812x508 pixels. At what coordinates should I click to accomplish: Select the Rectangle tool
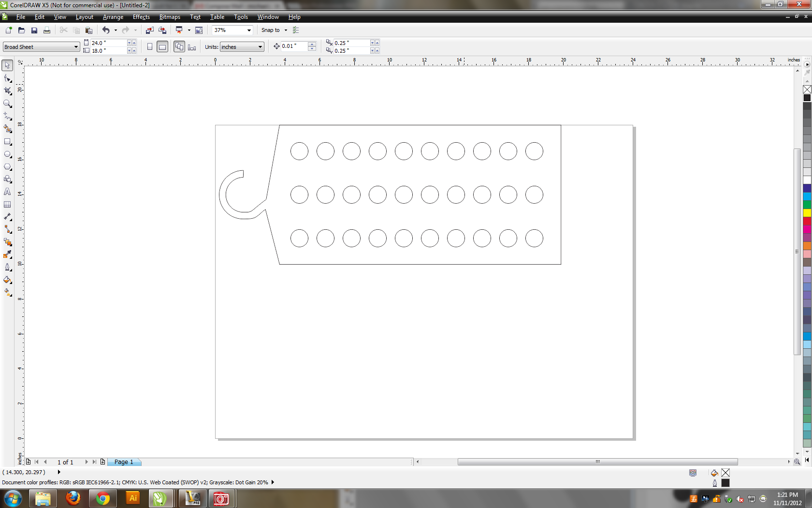[7, 142]
